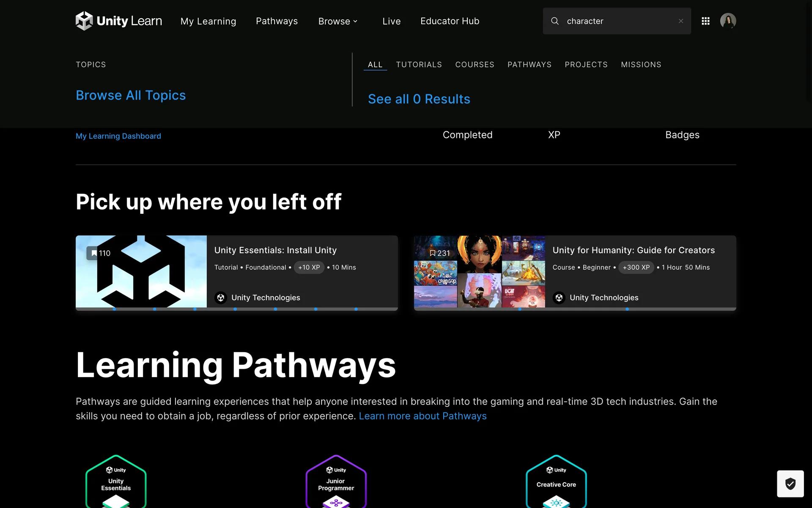Image resolution: width=812 pixels, height=508 pixels.
Task: Toggle bookmark on Install Unity card
Action: (94, 253)
